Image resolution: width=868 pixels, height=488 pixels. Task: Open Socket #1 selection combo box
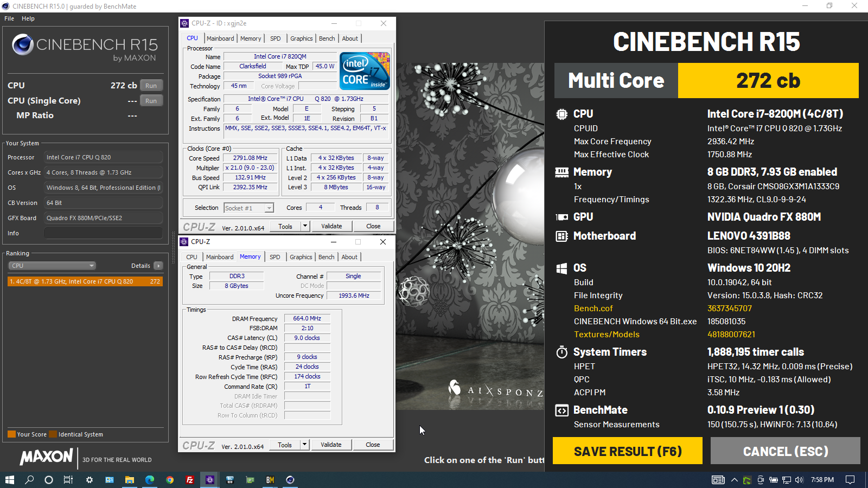248,208
